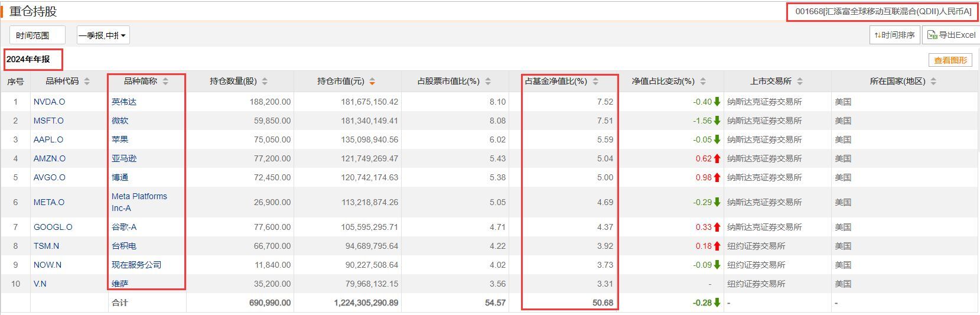The image size is (980, 315).
Task: Select TSM.N exchange 纽约证券交易所 cell
Action: (756, 246)
